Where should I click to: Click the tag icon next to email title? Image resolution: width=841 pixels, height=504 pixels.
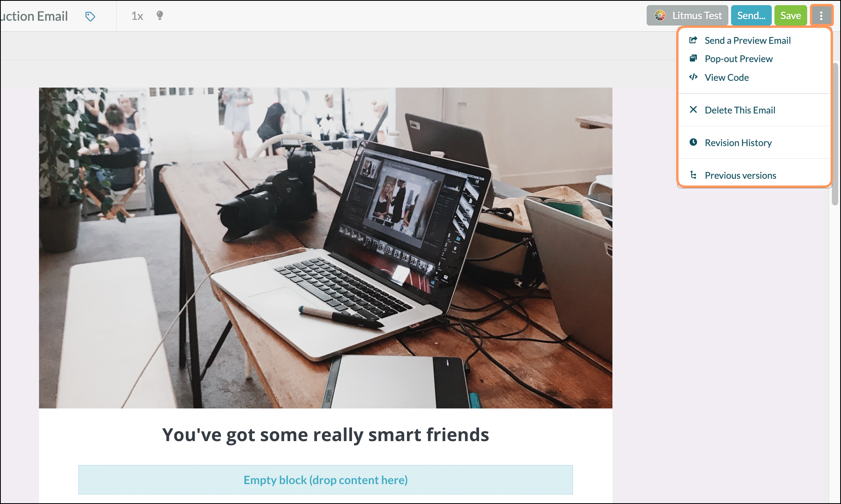coord(90,16)
